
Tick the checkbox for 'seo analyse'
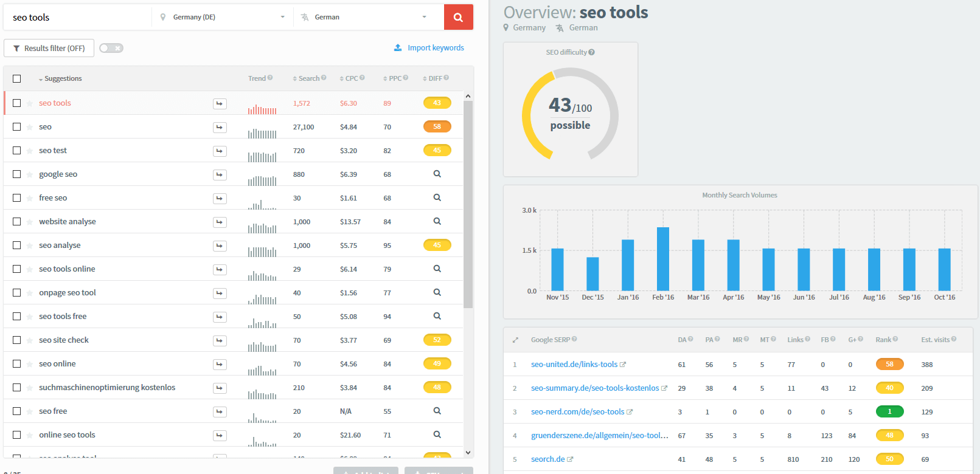[x=17, y=246]
